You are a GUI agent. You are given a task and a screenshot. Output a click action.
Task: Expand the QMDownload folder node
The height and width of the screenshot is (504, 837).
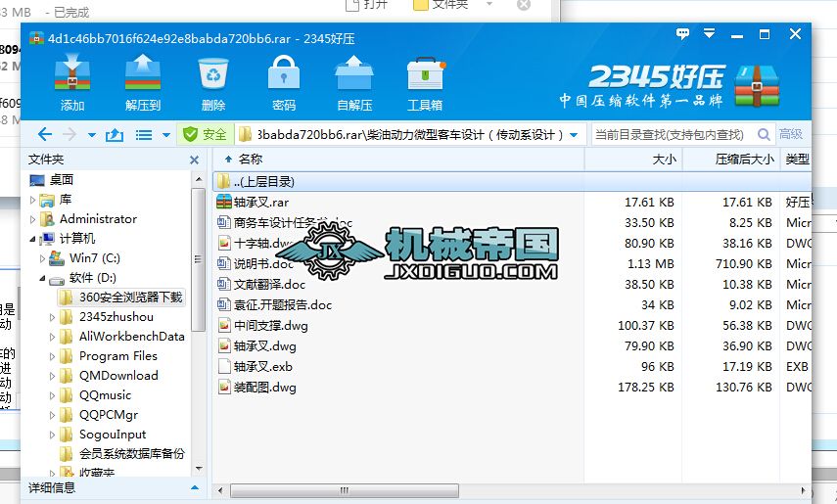click(x=52, y=376)
